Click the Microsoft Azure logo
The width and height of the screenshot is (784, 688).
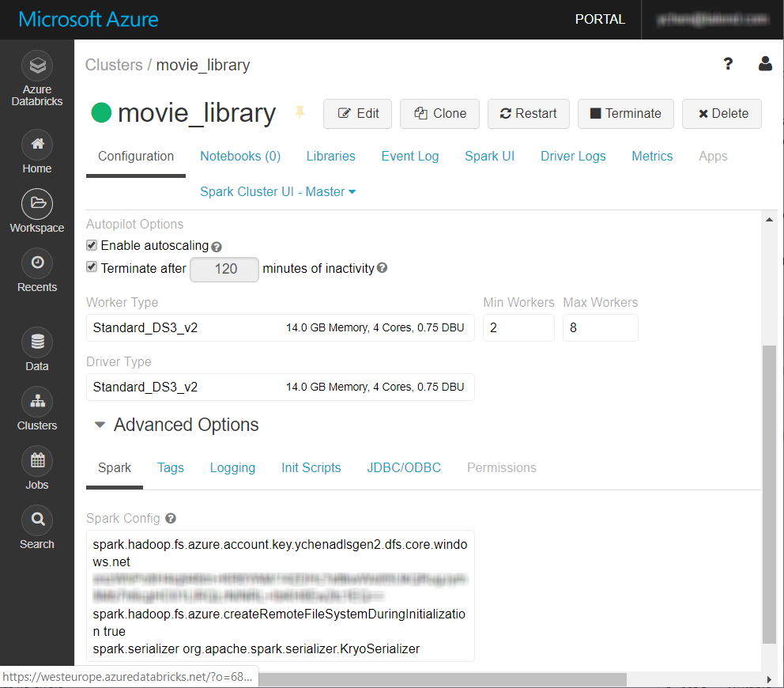click(x=89, y=20)
